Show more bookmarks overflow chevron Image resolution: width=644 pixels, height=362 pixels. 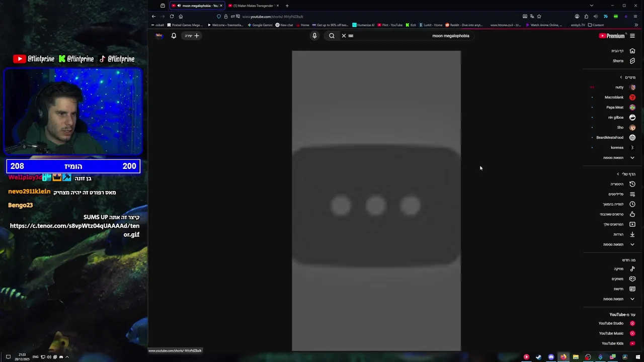(x=636, y=25)
